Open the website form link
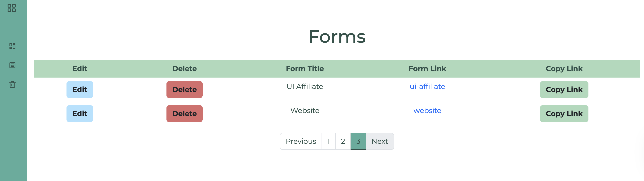644x181 pixels. [427, 110]
